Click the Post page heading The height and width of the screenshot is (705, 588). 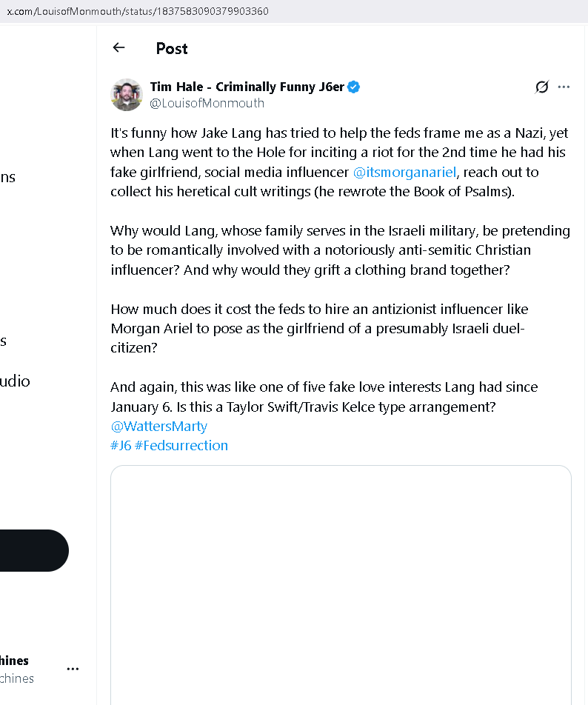172,49
